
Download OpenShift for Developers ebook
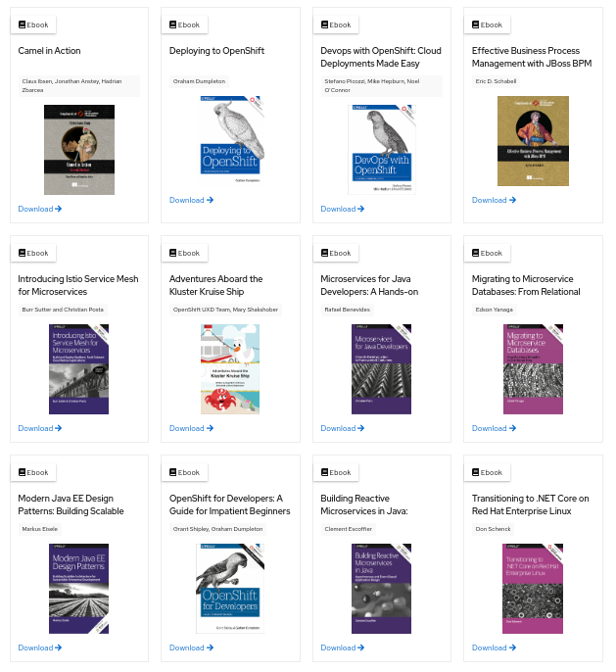point(187,648)
